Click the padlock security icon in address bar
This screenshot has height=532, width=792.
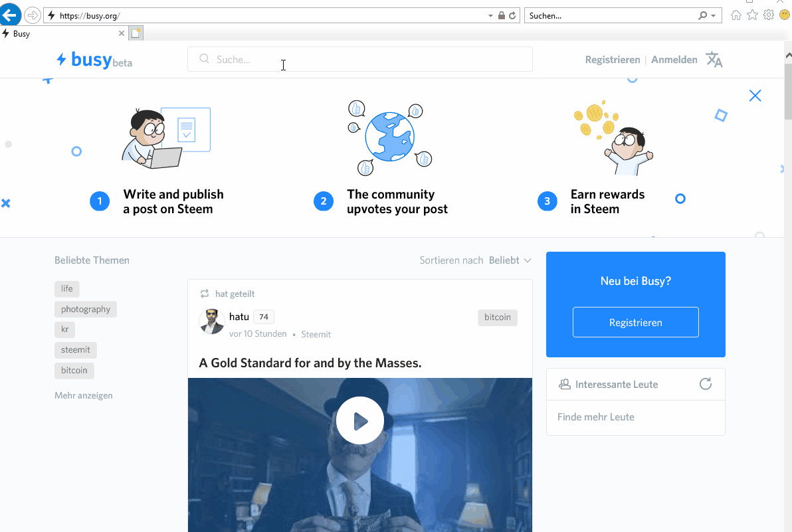click(501, 16)
